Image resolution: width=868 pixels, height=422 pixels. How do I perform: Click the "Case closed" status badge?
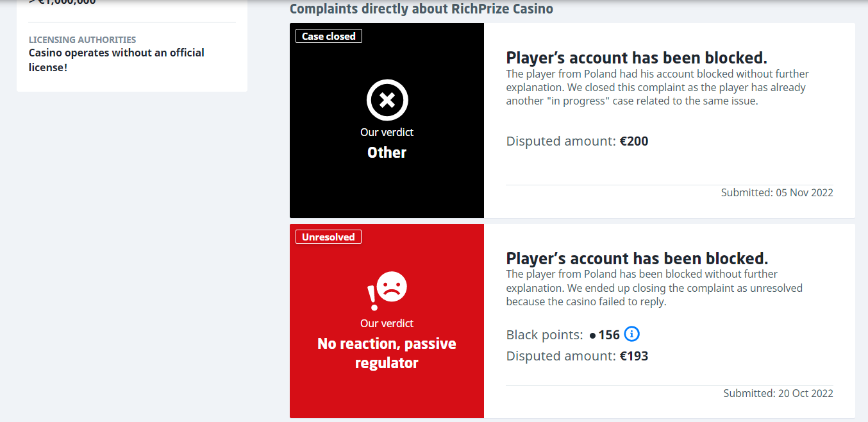(329, 37)
